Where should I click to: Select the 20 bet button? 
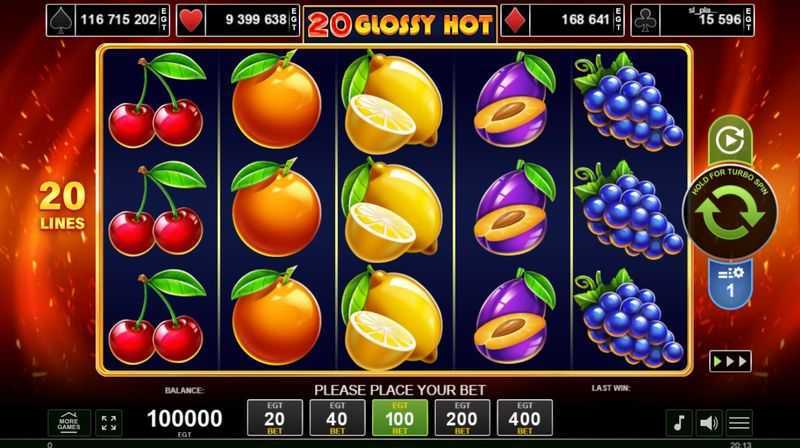[274, 418]
